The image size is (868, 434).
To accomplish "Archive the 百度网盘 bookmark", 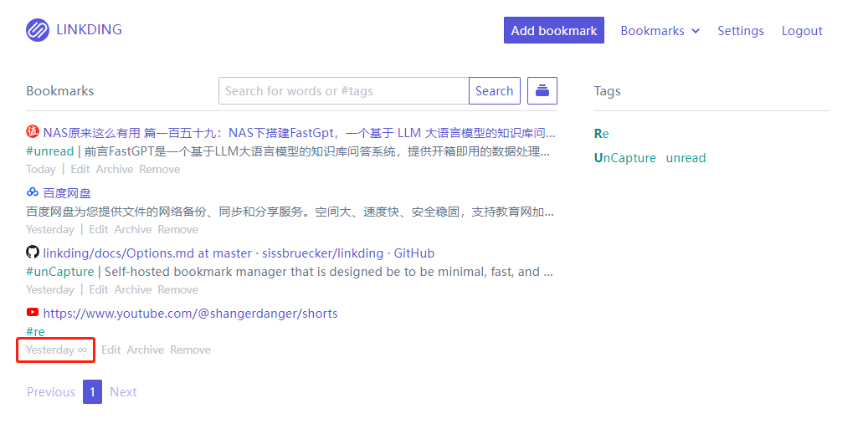I will click(133, 229).
